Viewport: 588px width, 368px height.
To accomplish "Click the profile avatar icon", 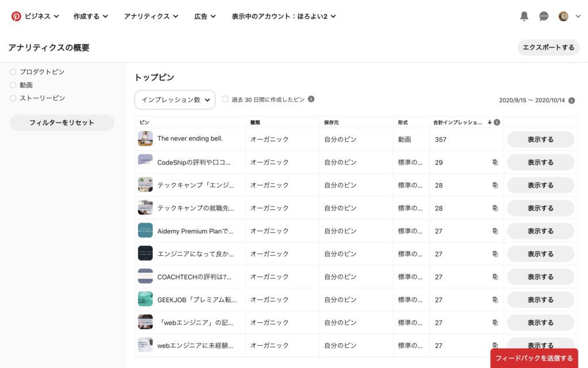I will (563, 16).
